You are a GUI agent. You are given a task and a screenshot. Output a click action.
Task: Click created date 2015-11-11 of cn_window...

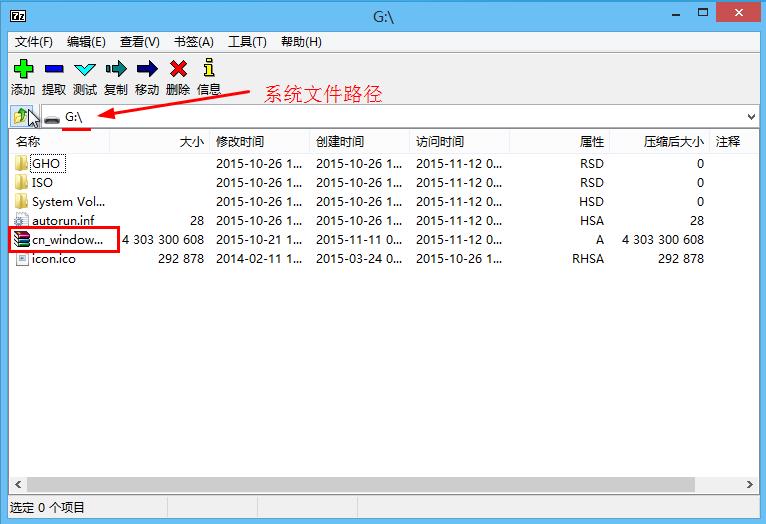[x=359, y=239]
